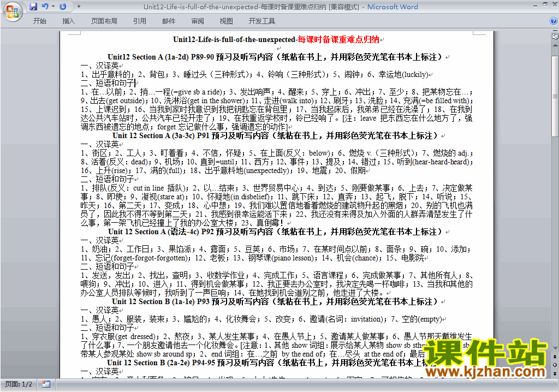Toggle the ruler icon above scrollbar
Image resolution: width=559 pixels, height=392 pixels.
coord(555,36)
